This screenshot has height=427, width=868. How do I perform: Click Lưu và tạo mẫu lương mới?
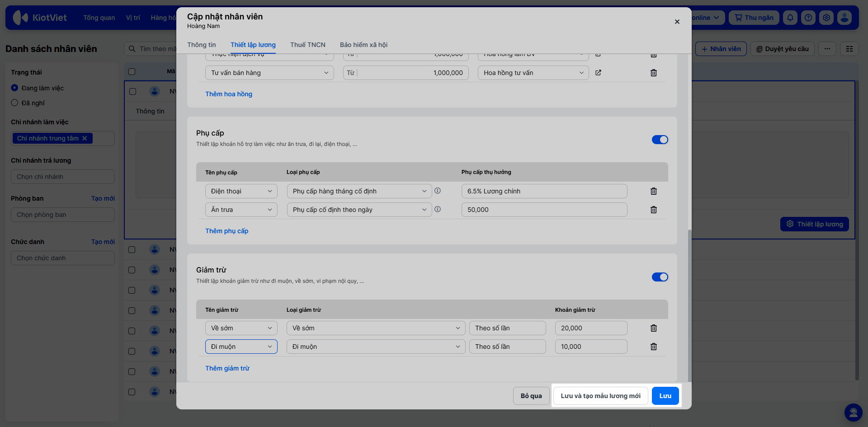click(601, 396)
